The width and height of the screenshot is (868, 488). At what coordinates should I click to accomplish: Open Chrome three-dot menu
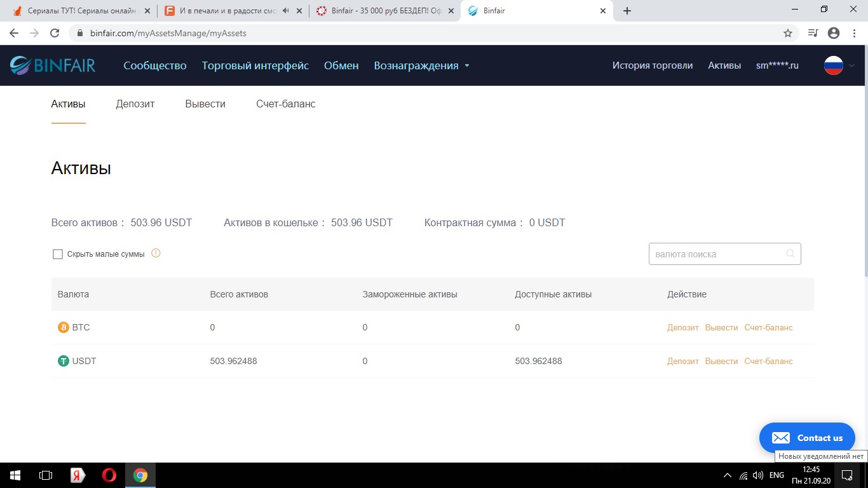[855, 33]
